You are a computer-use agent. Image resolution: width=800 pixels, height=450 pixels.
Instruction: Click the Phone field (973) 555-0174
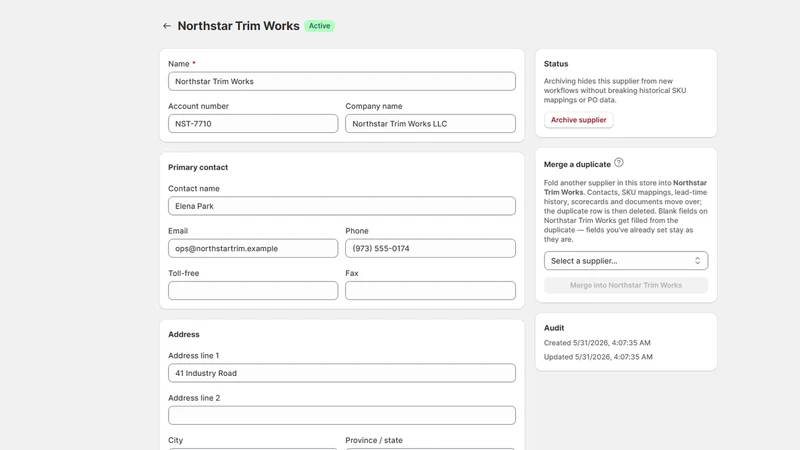point(430,248)
